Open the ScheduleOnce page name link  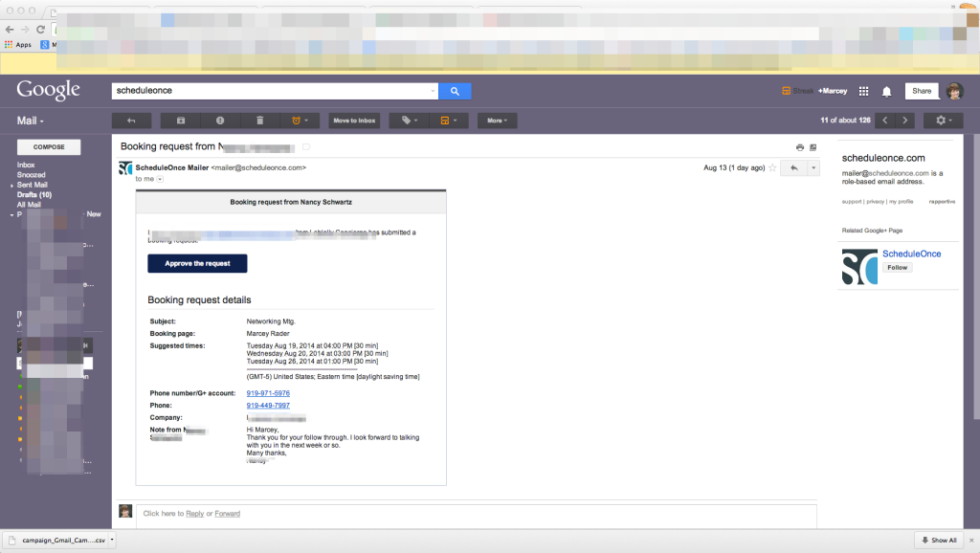(x=912, y=254)
